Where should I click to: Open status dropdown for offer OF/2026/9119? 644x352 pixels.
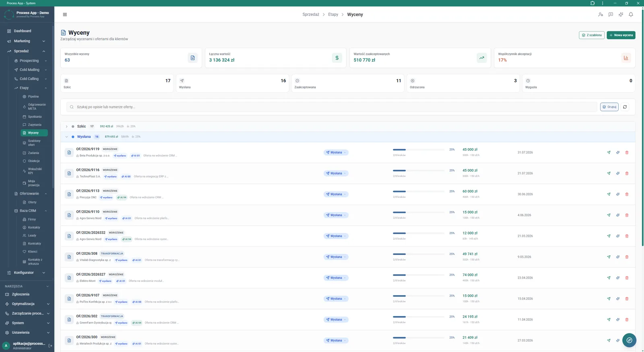[336, 153]
